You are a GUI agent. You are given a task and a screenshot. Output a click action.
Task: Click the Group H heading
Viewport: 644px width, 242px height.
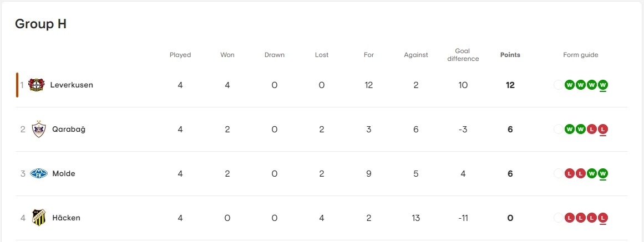pos(40,24)
